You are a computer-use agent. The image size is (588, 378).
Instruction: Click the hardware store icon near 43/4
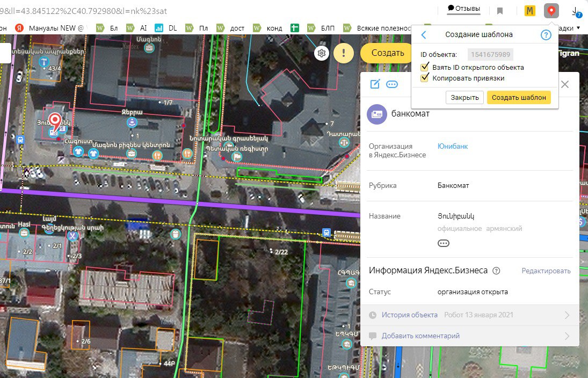(x=44, y=62)
